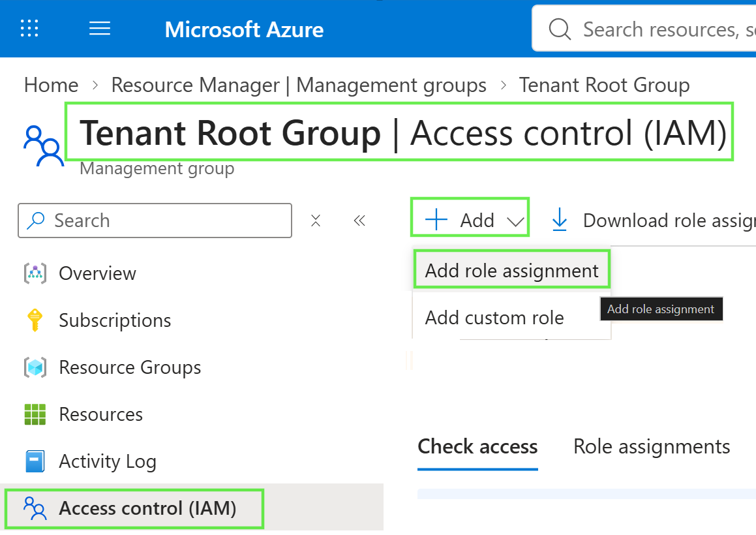
Task: Click the download arrow icon
Action: (x=559, y=219)
